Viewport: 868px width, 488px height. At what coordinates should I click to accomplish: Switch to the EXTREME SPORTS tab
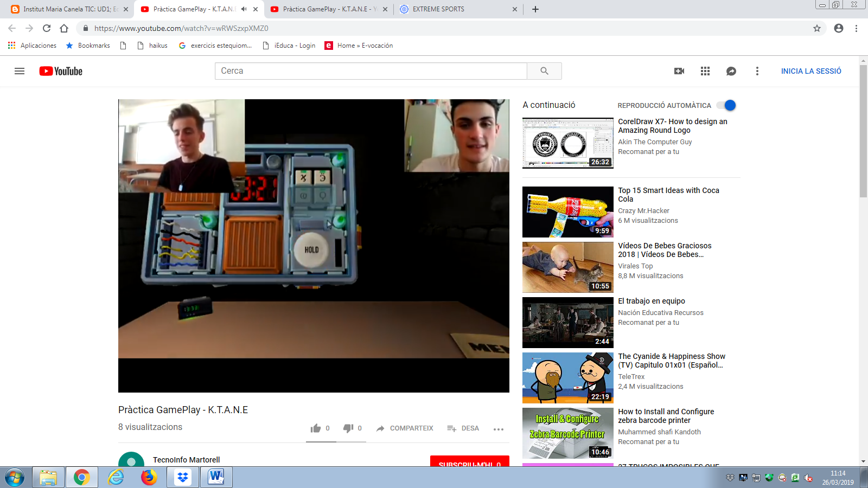tap(438, 9)
